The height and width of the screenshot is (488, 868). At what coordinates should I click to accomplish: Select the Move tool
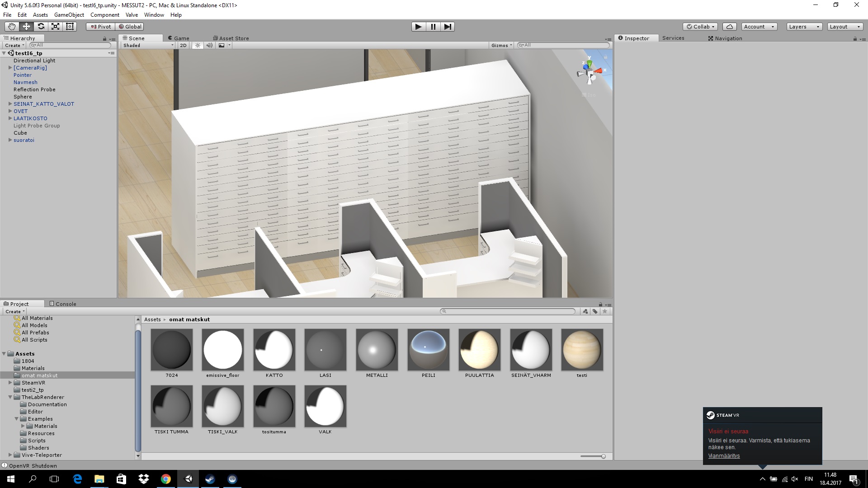point(26,26)
